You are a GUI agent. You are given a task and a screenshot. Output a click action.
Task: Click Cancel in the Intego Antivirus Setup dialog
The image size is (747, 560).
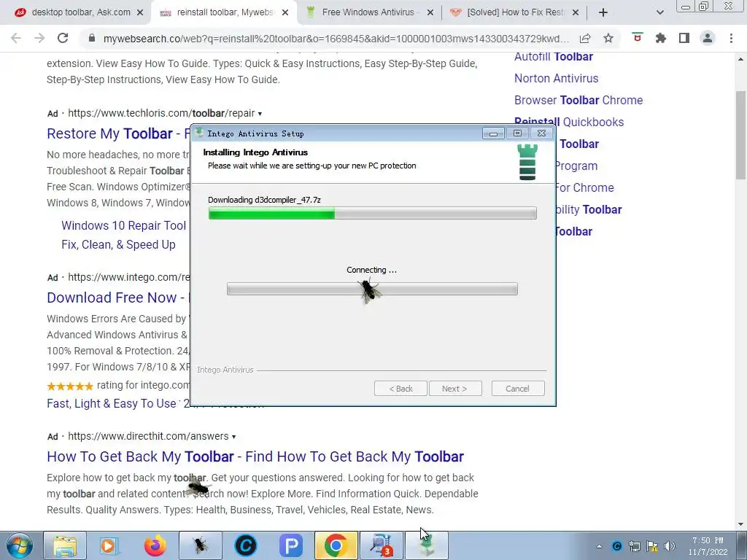[518, 389]
